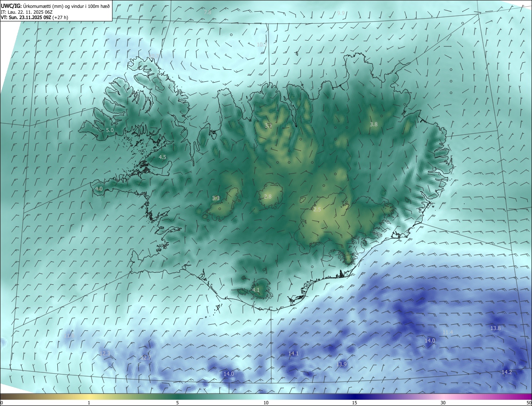532x406 pixels.
Task: Click the 15 tick on the color scale
Action: [x=355, y=403]
